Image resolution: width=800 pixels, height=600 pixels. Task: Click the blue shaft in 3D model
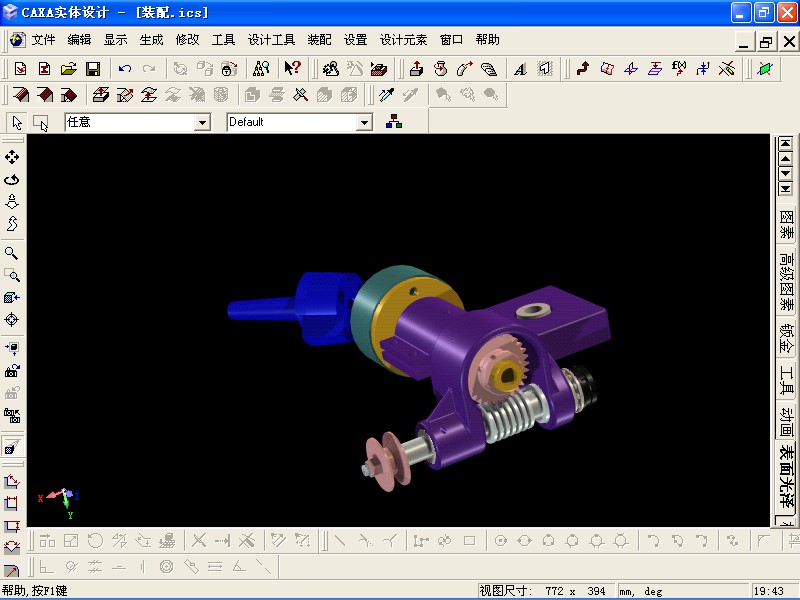click(x=263, y=308)
